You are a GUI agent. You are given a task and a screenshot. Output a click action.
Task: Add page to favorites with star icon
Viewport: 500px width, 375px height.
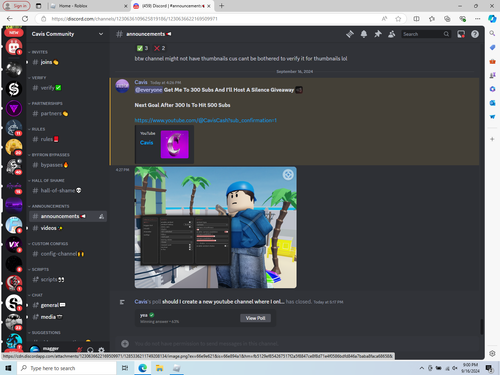(398, 19)
